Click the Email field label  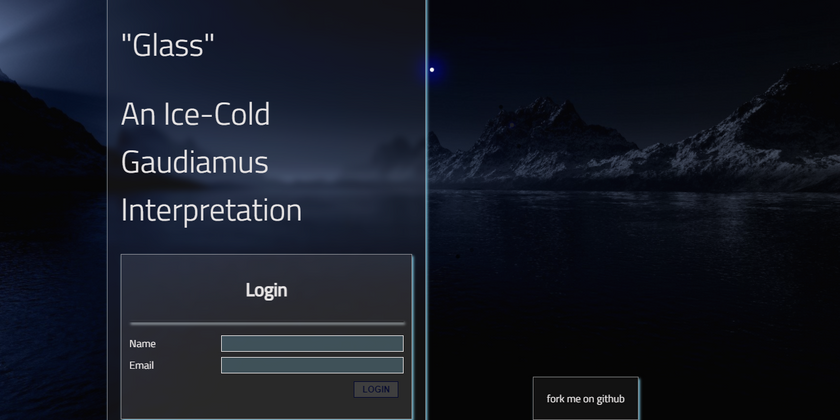point(141,365)
